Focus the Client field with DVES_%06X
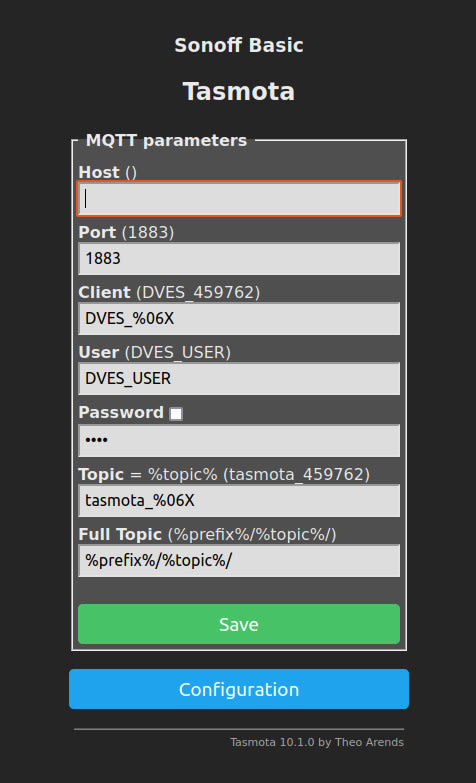Screen dimensions: 476x783 [239, 319]
